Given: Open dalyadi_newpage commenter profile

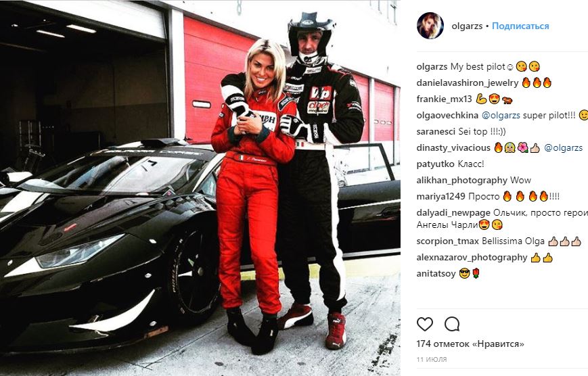Looking at the screenshot, I should [x=453, y=213].
